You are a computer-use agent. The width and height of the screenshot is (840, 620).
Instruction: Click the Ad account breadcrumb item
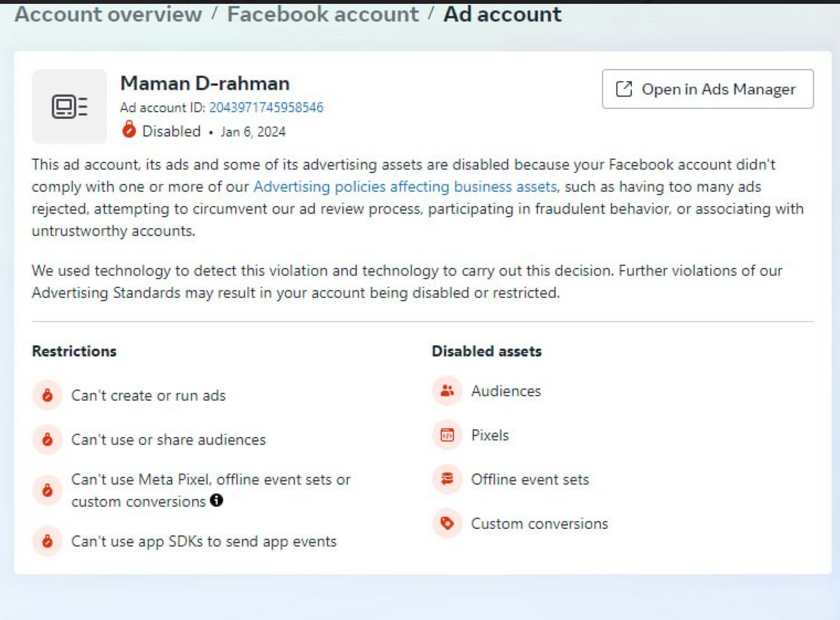coord(502,14)
